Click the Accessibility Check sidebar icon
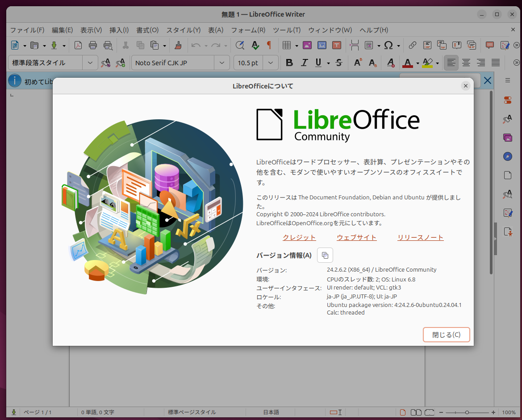The image size is (522, 420). 508,232
